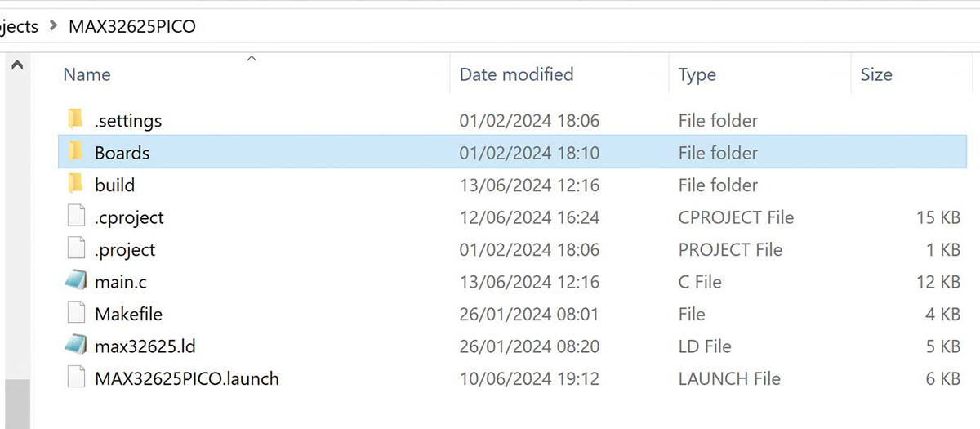Click the .project file icon
980x429 pixels.
point(75,250)
